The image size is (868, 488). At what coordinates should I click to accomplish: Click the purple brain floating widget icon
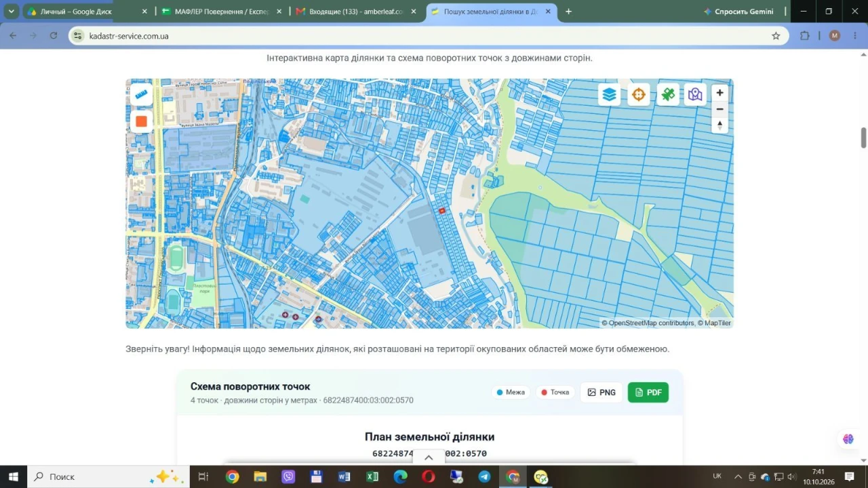pyautogui.click(x=848, y=439)
